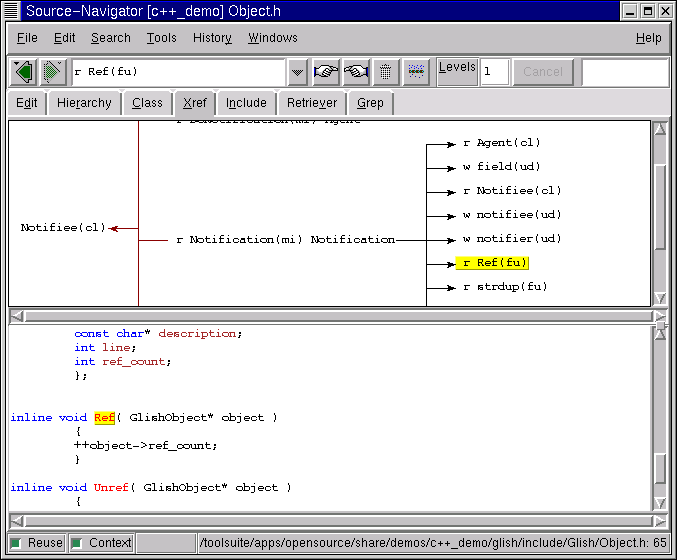
Task: Click 'ref_count' member in the struct
Action: (x=133, y=362)
